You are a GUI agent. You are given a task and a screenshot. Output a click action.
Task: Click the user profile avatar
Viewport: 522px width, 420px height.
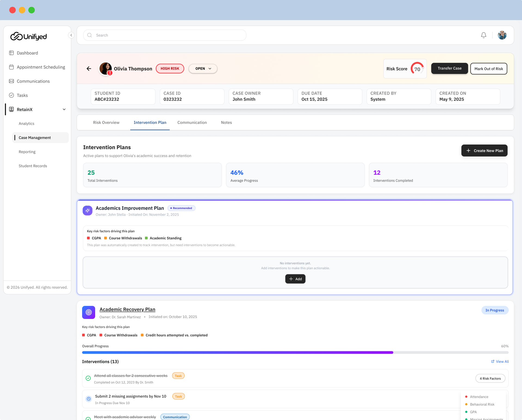click(x=502, y=35)
